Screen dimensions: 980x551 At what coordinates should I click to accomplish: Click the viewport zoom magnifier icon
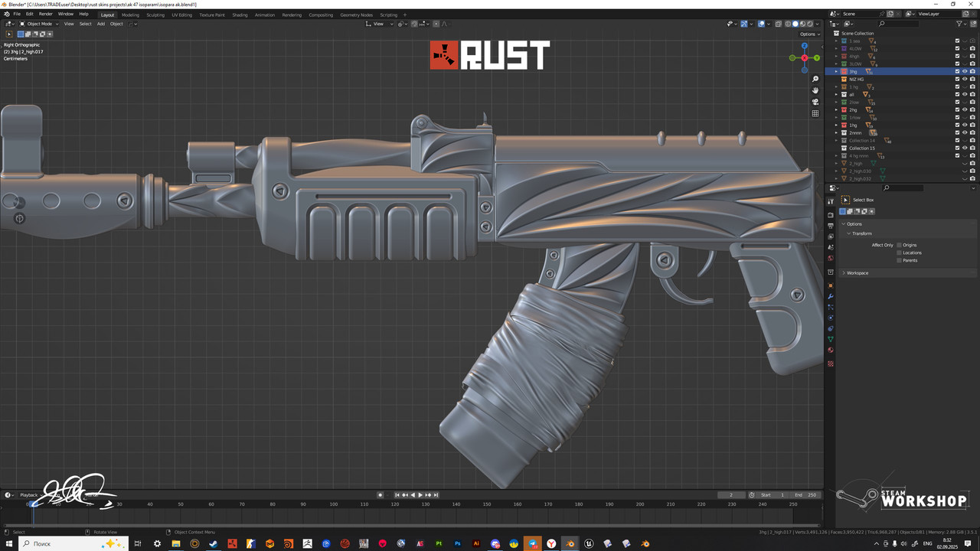tap(815, 79)
